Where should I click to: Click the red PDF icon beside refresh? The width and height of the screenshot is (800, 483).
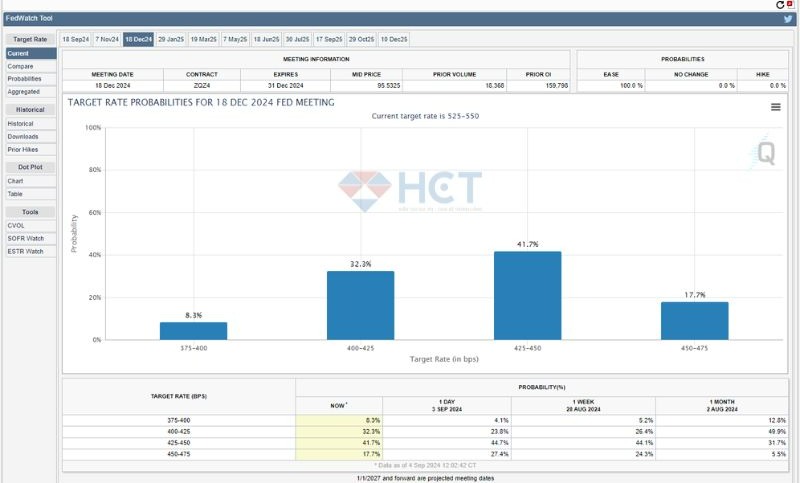pyautogui.click(x=790, y=4)
